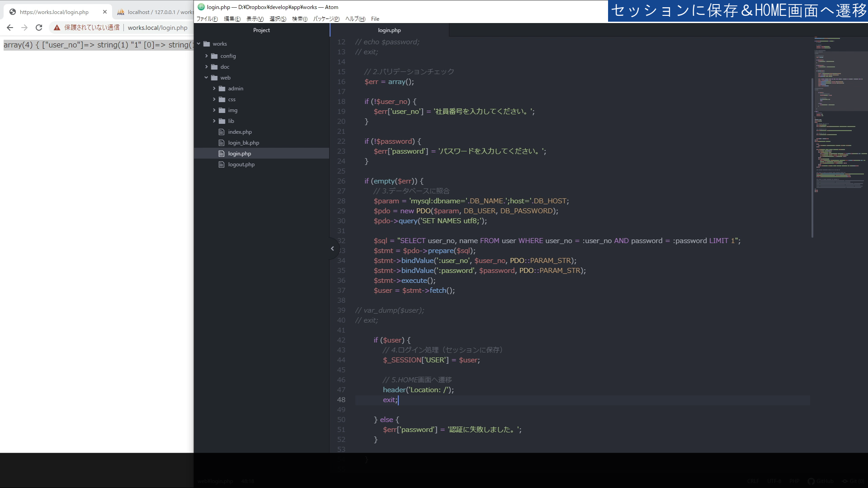Open the パッケージ(P) menu in Atom

pyautogui.click(x=326, y=19)
